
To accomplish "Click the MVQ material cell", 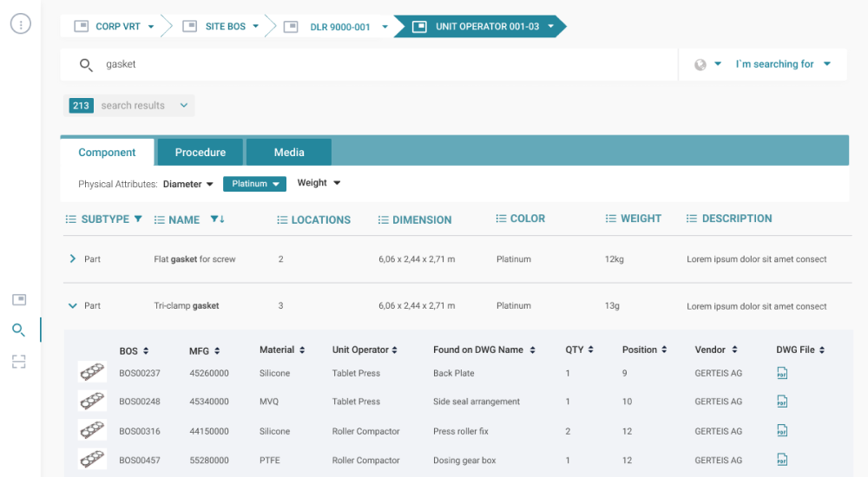I will click(269, 402).
